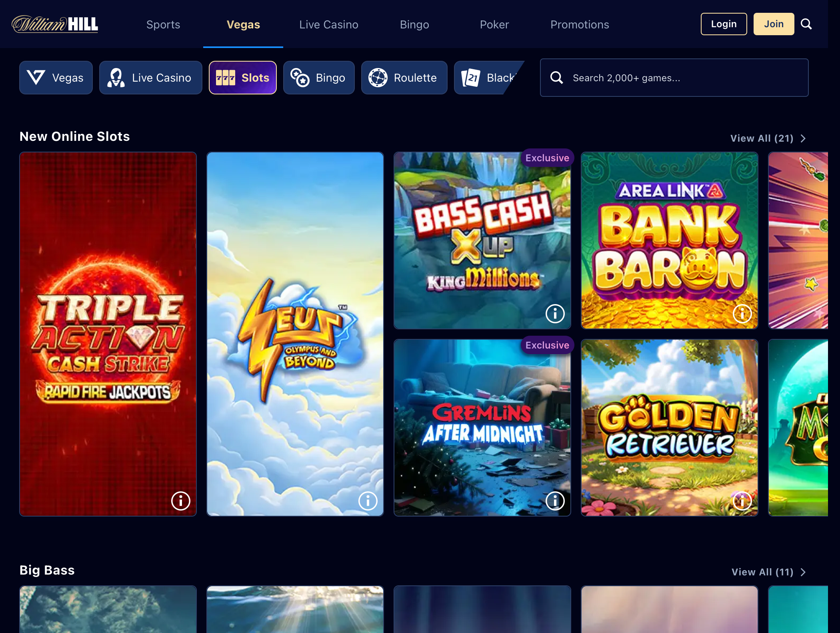Screen dimensions: 840x633
Task: Click the Join button
Action: [774, 24]
